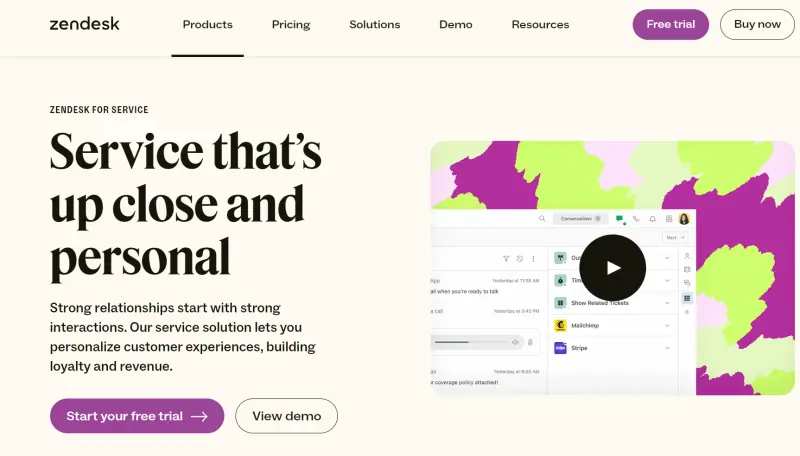Open the Resources menu

540,24
